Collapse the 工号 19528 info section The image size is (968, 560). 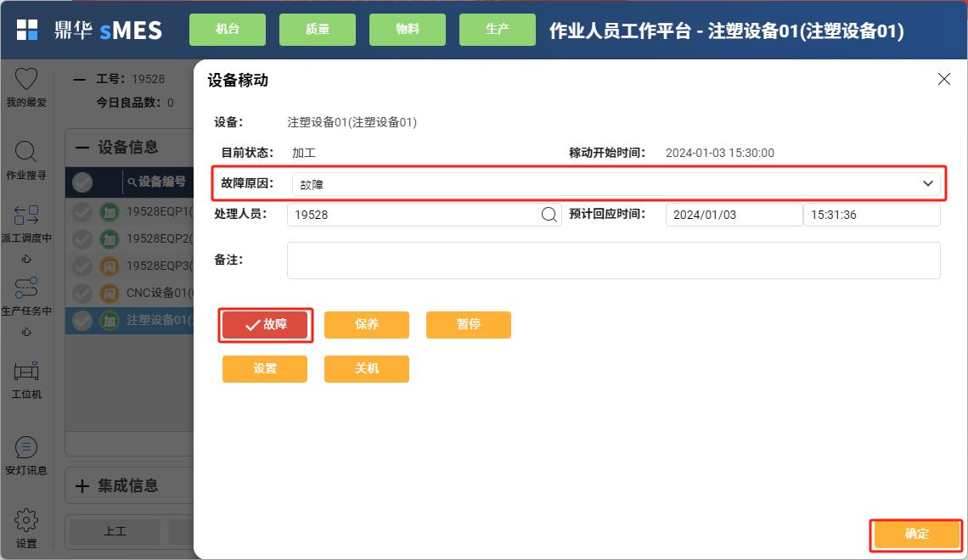click(x=79, y=79)
